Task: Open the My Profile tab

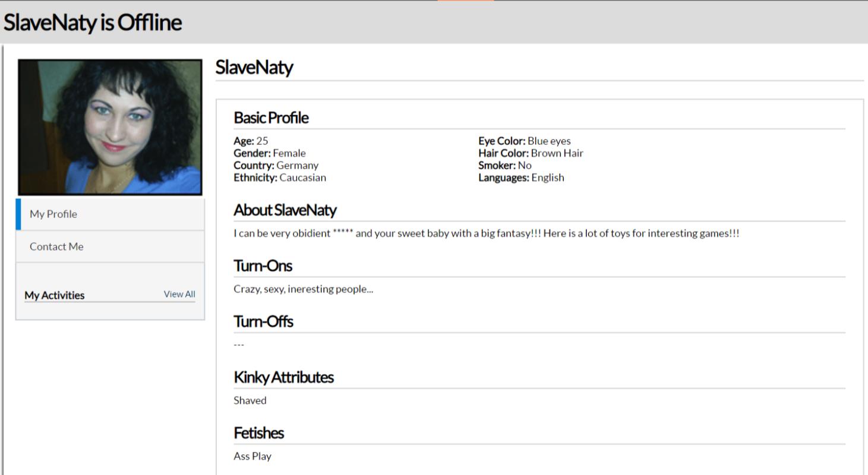Action: point(53,214)
